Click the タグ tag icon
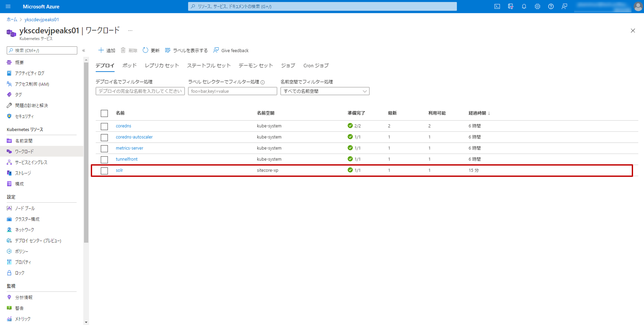Screen dimensions: 644x325 click(9, 95)
